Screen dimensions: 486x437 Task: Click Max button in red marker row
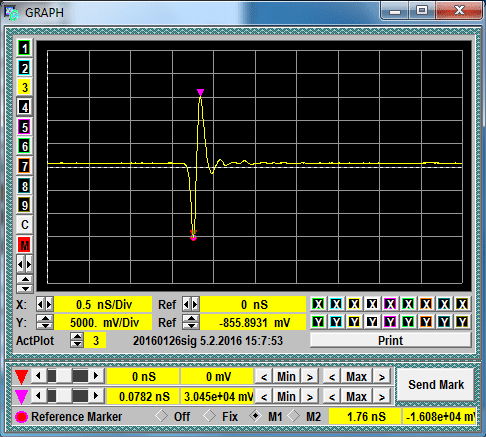pyautogui.click(x=356, y=377)
